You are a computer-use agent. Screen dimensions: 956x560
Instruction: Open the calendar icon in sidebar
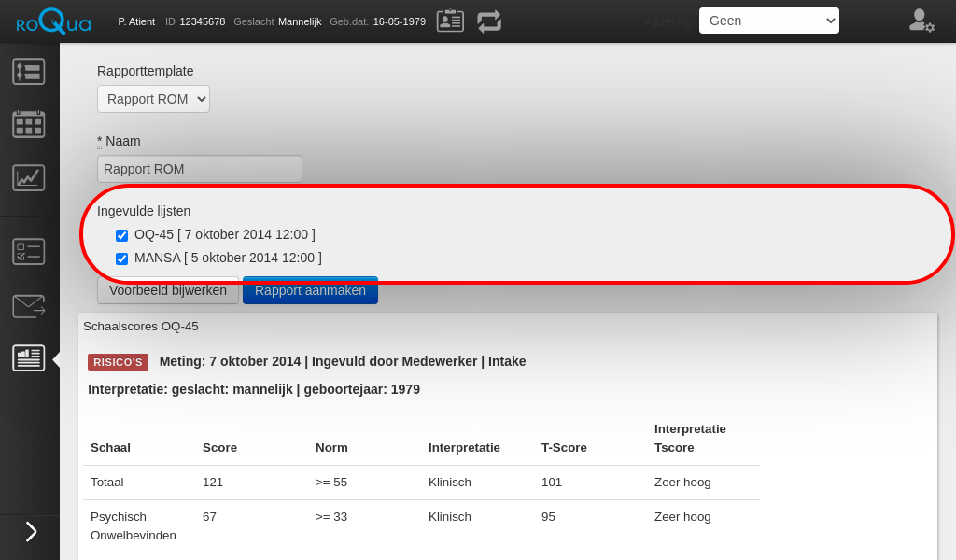click(28, 124)
